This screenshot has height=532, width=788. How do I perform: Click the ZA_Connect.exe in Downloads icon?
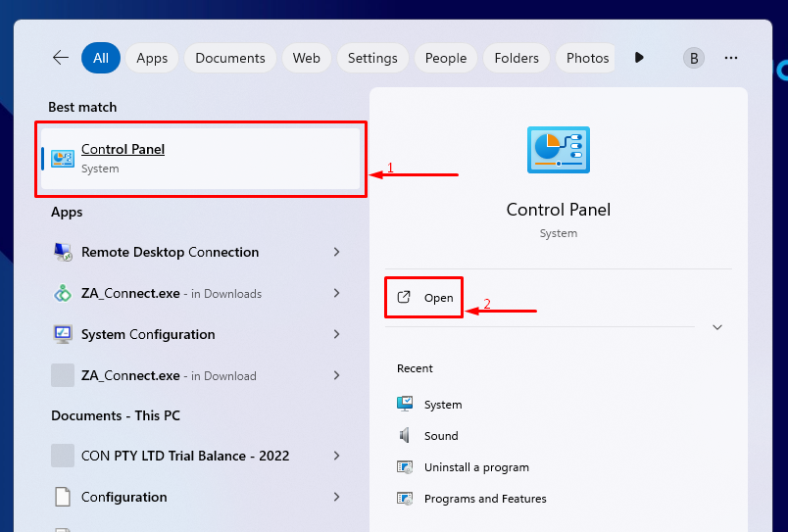pyautogui.click(x=63, y=293)
